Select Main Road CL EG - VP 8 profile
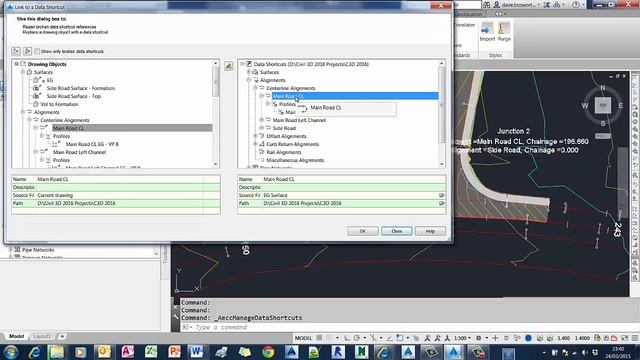This screenshot has width=640, height=360. [92, 144]
